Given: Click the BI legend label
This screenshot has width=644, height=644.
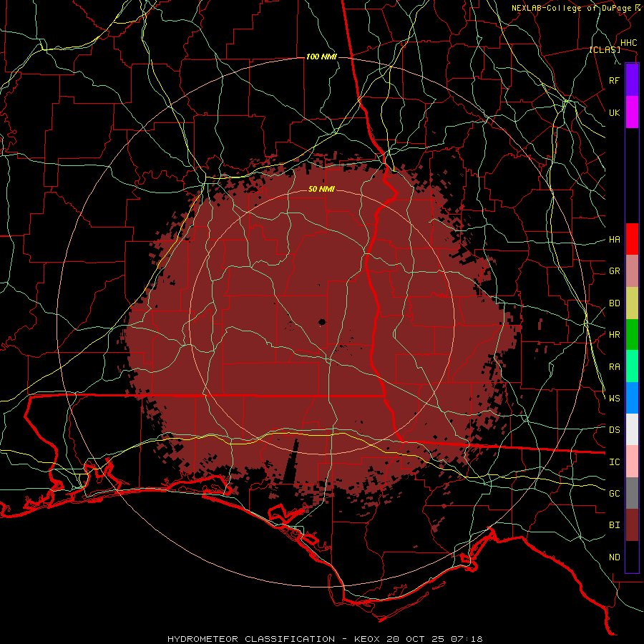Looking at the screenshot, I should [x=615, y=525].
